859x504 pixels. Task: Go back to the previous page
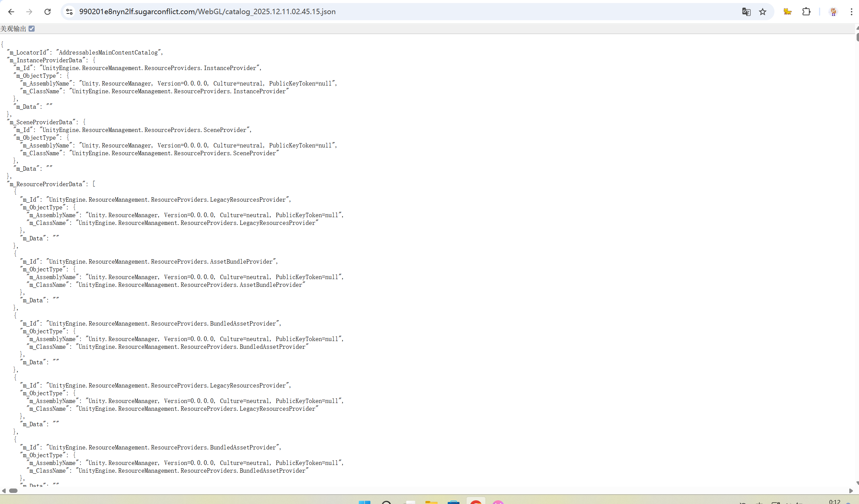[x=11, y=11]
